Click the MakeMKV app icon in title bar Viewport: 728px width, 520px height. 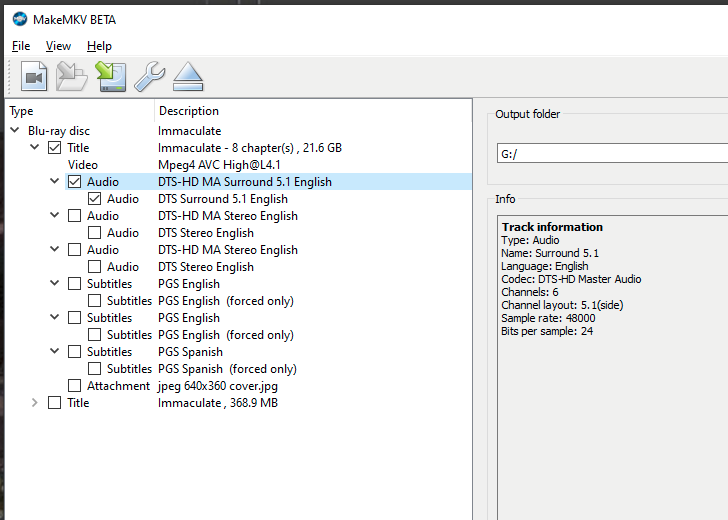point(19,18)
